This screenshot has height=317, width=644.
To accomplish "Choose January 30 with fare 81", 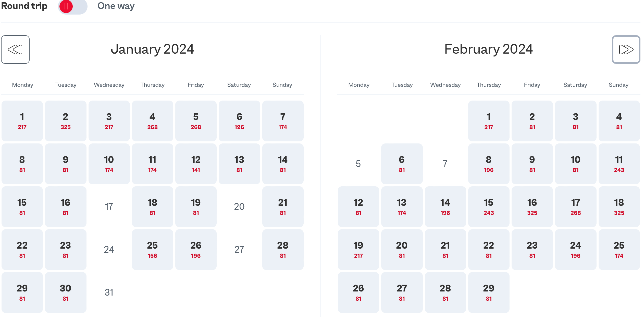I will pos(66,292).
